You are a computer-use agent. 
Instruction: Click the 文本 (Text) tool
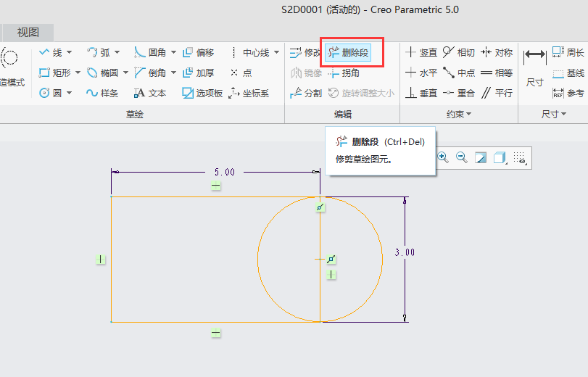click(150, 93)
